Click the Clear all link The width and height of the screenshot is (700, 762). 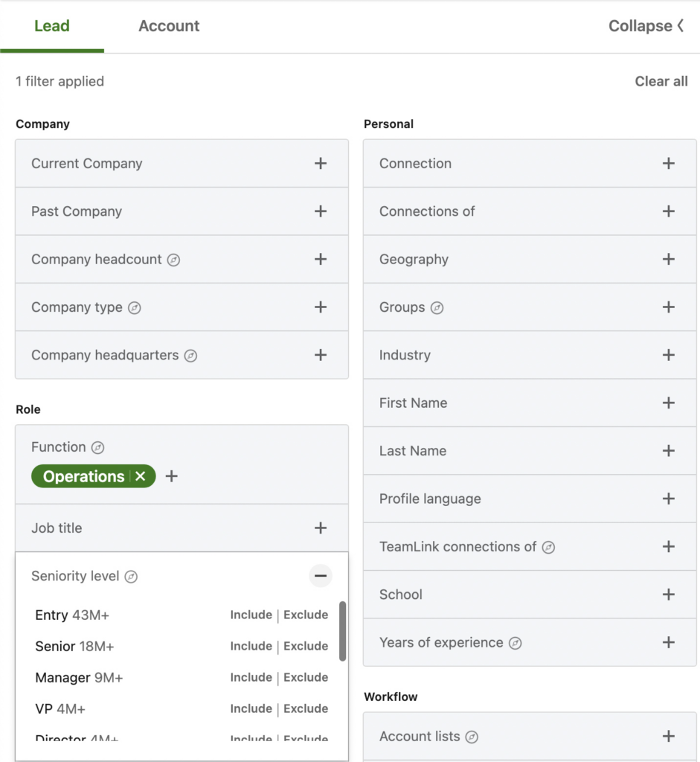pos(661,81)
